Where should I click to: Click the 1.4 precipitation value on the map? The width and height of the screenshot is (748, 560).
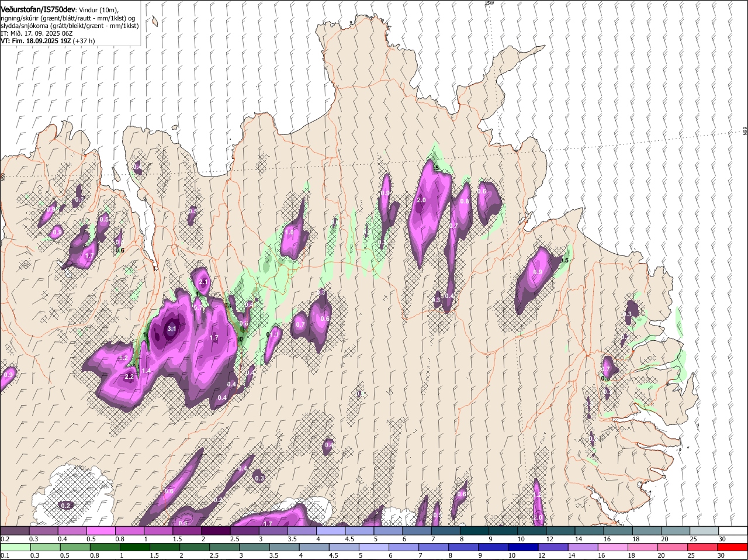146,371
